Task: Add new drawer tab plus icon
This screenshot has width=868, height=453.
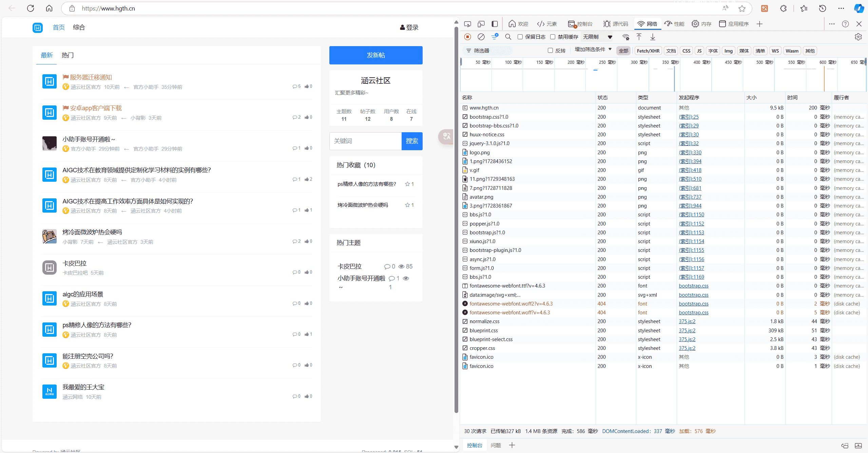Action: [x=512, y=445]
